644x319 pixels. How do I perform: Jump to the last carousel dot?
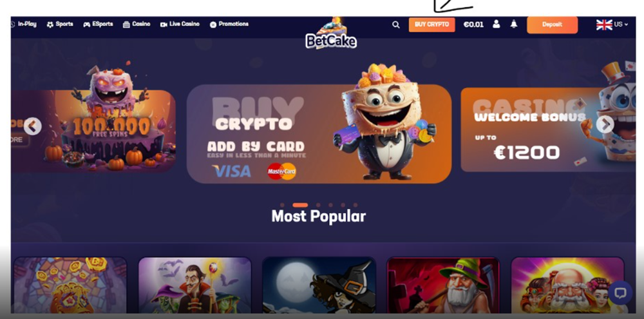[355, 205]
